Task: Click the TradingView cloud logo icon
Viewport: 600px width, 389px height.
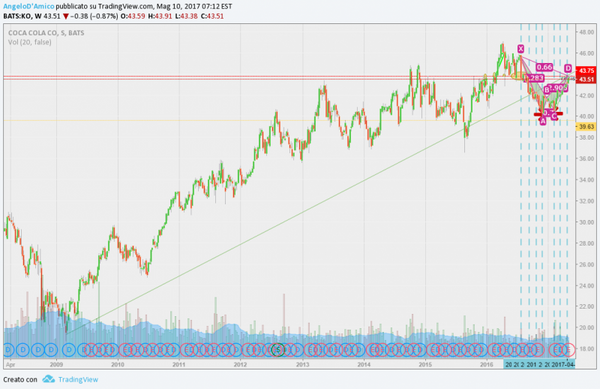Action: point(49,379)
